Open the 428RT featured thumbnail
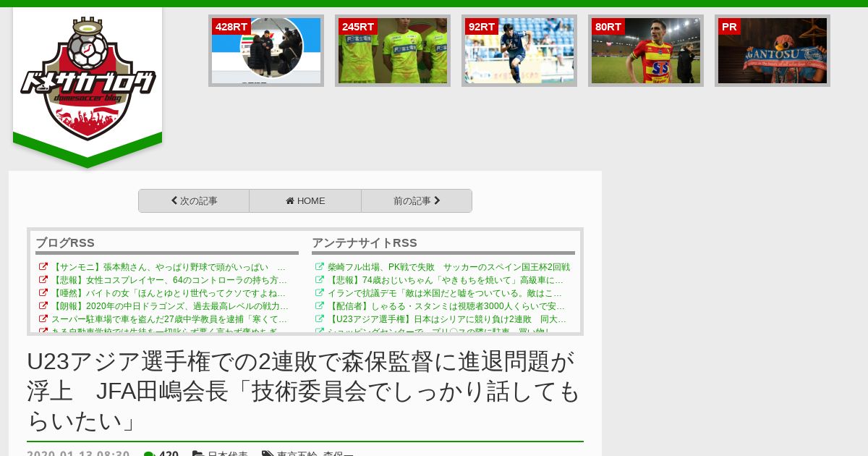This screenshot has width=868, height=456. 266,51
